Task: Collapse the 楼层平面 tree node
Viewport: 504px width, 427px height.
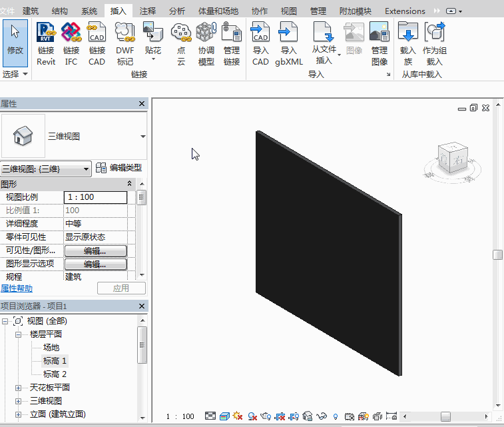Action: (x=19, y=334)
